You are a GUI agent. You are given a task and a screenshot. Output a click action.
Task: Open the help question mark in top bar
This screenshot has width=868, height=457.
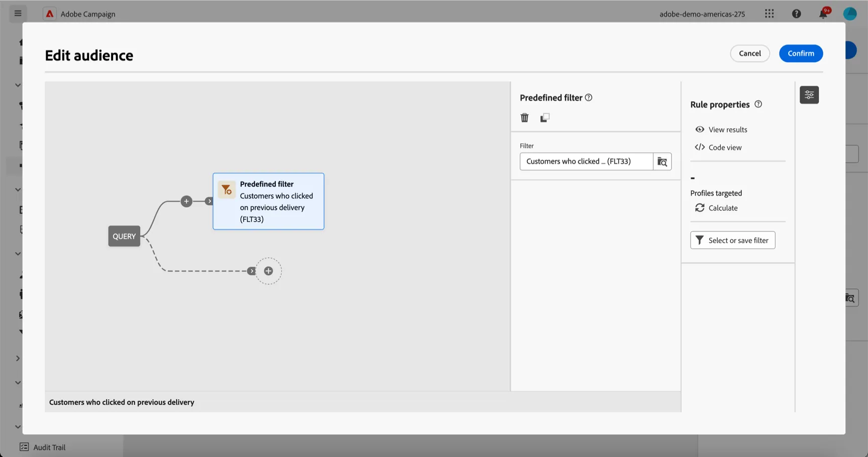[x=796, y=14]
